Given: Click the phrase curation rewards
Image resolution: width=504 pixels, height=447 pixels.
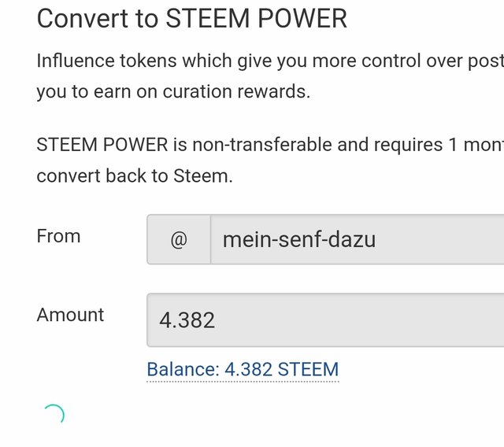Looking at the screenshot, I should pos(236,91).
